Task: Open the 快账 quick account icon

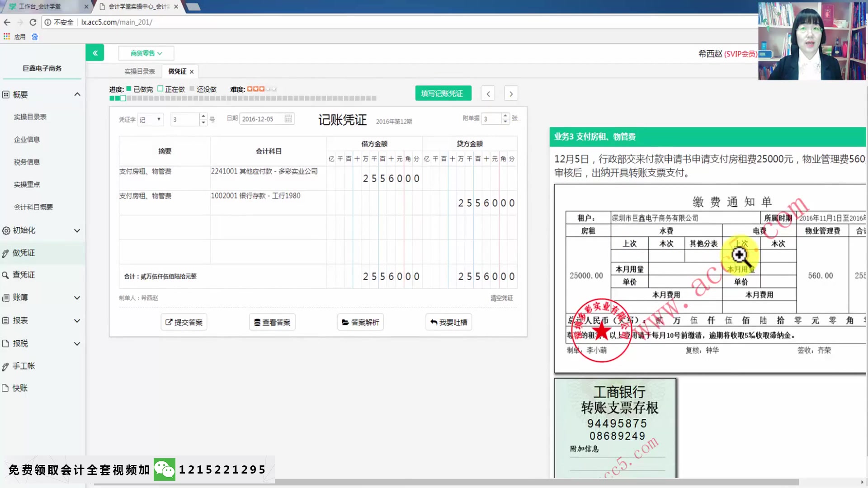Action: (6, 388)
